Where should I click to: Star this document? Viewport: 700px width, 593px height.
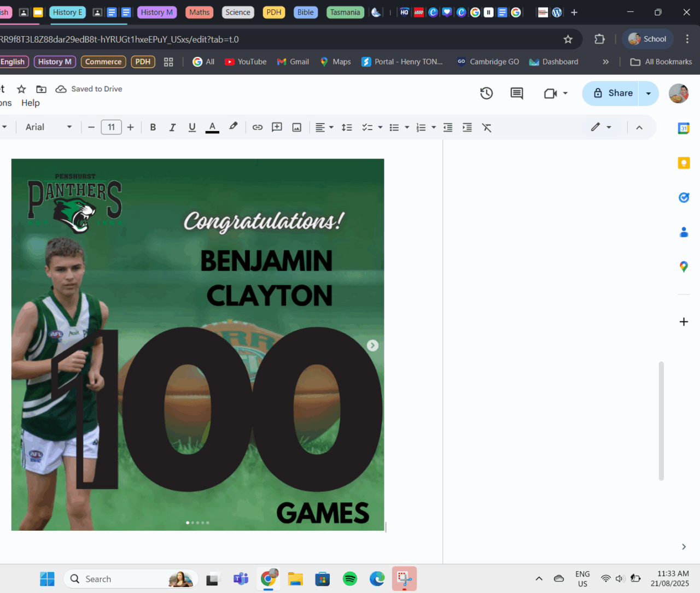[21, 89]
